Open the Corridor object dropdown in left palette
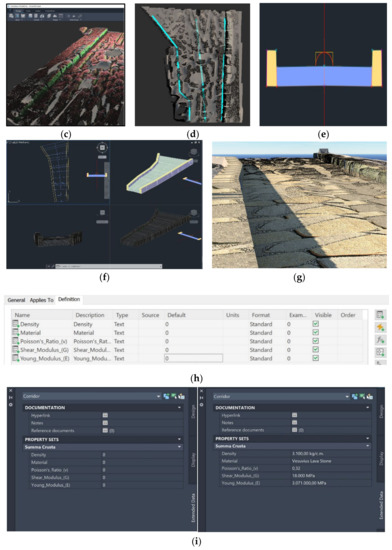This screenshot has height=550, width=392. [159, 396]
